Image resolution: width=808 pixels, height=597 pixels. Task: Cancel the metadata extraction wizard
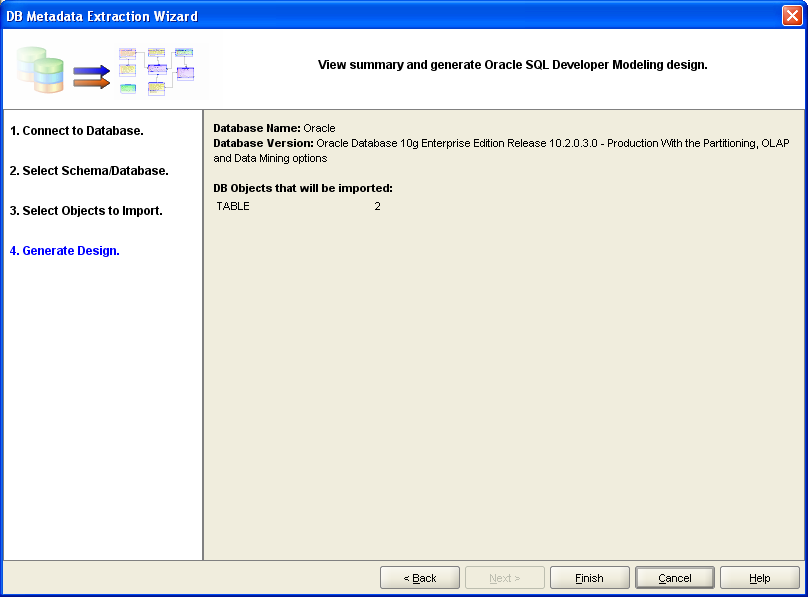675,578
